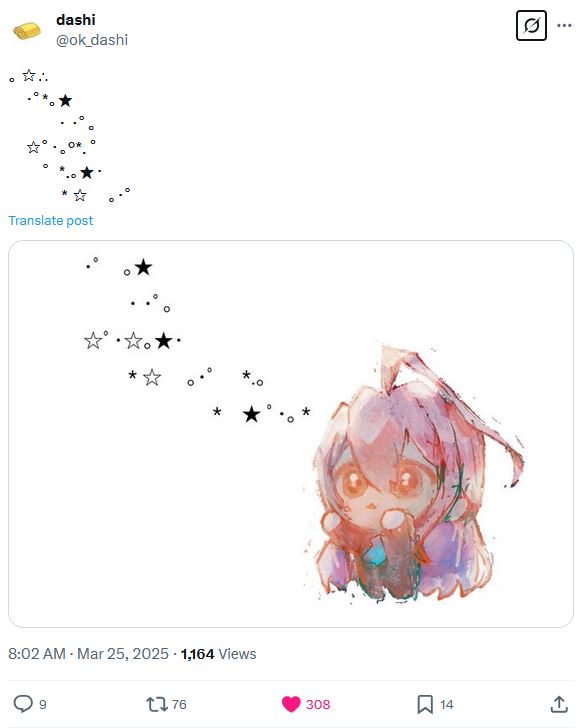The width and height of the screenshot is (587, 728).
Task: Click the @ok_dashi handle
Action: click(92, 40)
